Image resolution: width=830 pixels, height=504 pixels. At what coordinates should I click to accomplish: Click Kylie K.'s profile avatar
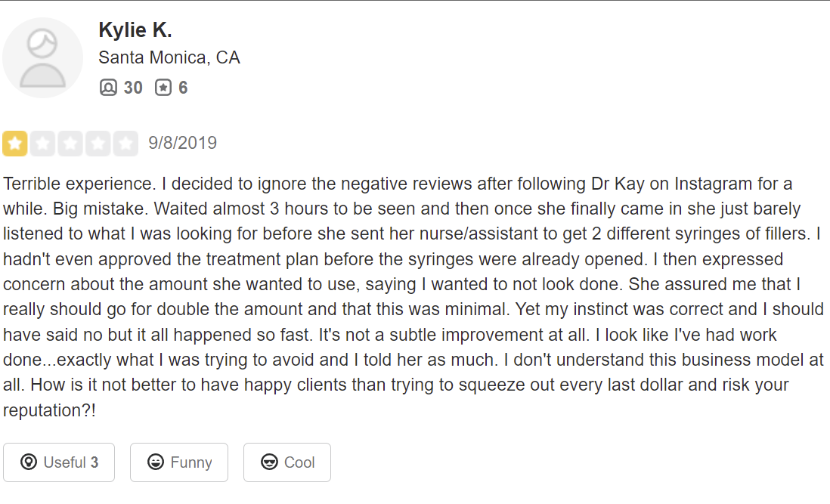tap(42, 57)
